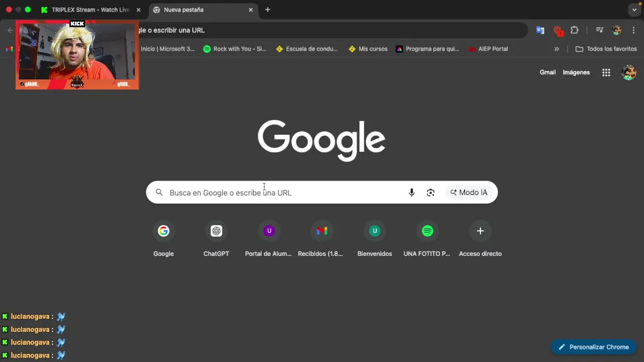Click the magnifier icon in search box
This screenshot has width=644, height=362.
(159, 193)
